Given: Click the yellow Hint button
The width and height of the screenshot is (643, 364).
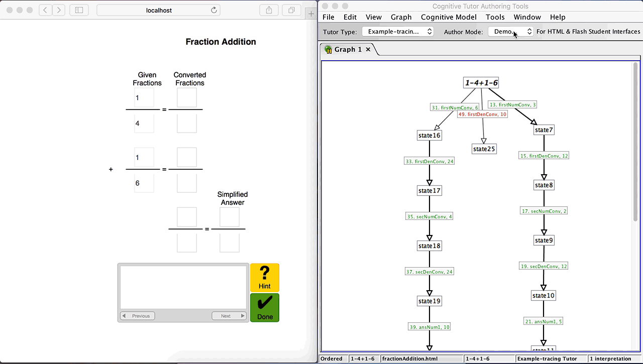Looking at the screenshot, I should 264,278.
